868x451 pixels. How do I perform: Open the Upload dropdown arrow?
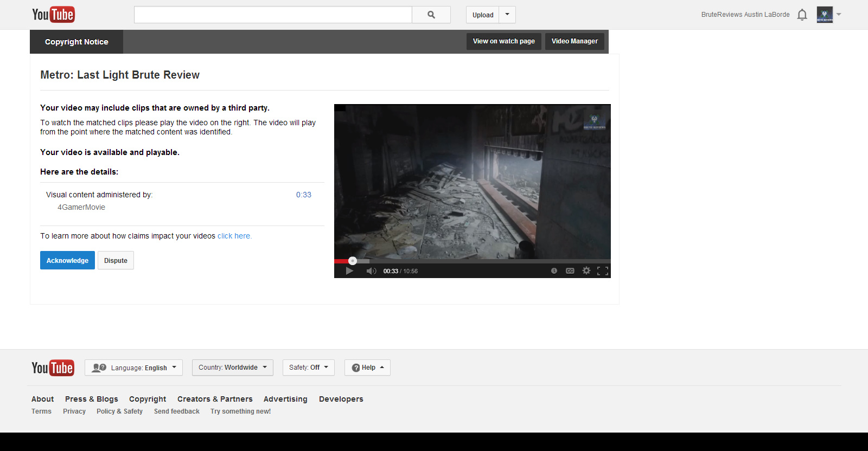pos(507,15)
